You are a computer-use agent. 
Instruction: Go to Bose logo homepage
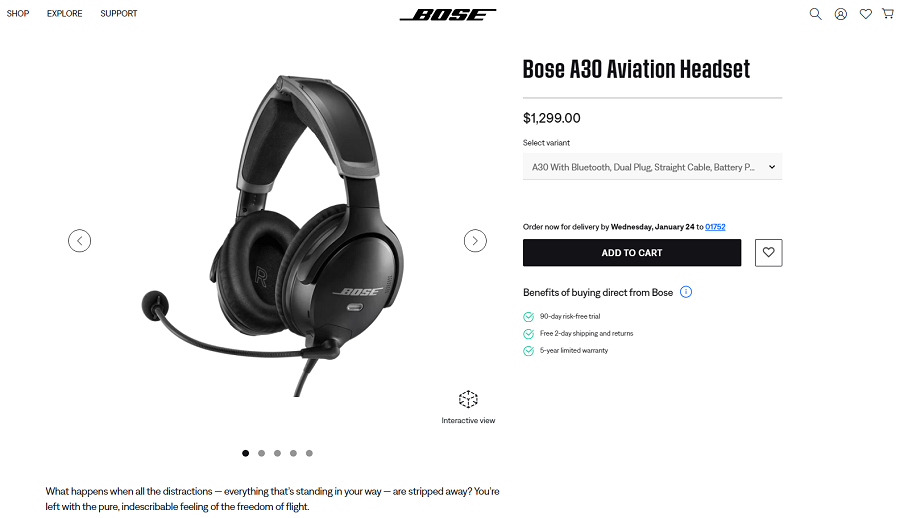[448, 14]
